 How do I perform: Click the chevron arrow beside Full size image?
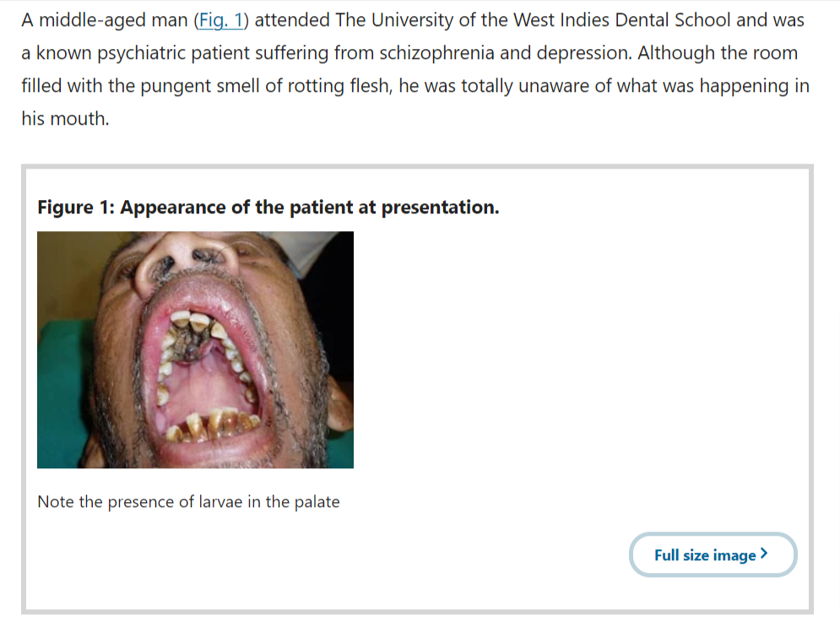(x=765, y=554)
